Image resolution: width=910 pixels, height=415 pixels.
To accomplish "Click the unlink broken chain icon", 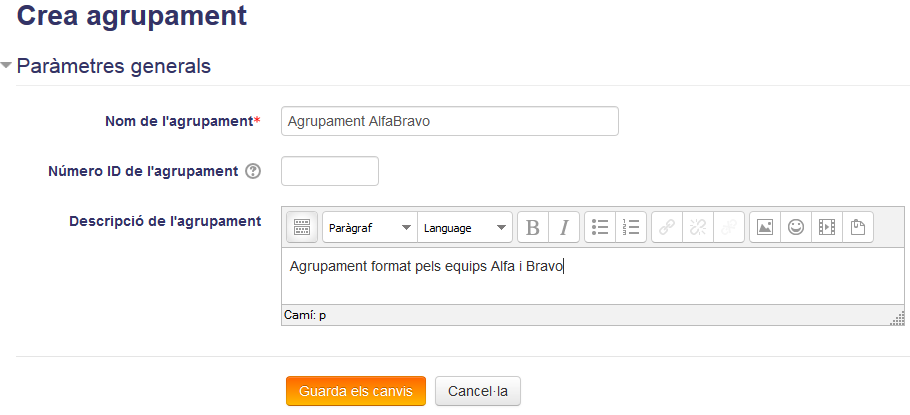I will pos(698,227).
